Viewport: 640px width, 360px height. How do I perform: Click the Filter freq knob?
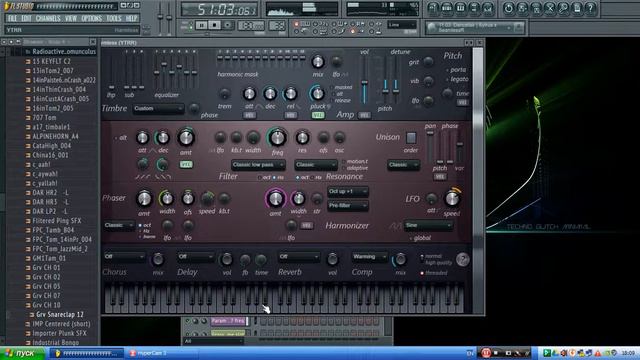278,138
